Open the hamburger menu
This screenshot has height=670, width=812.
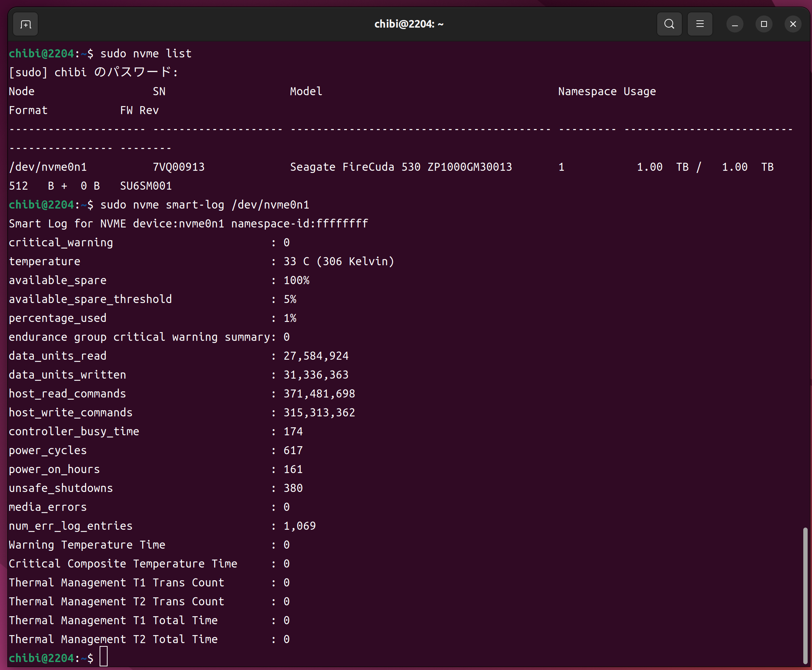tap(700, 24)
